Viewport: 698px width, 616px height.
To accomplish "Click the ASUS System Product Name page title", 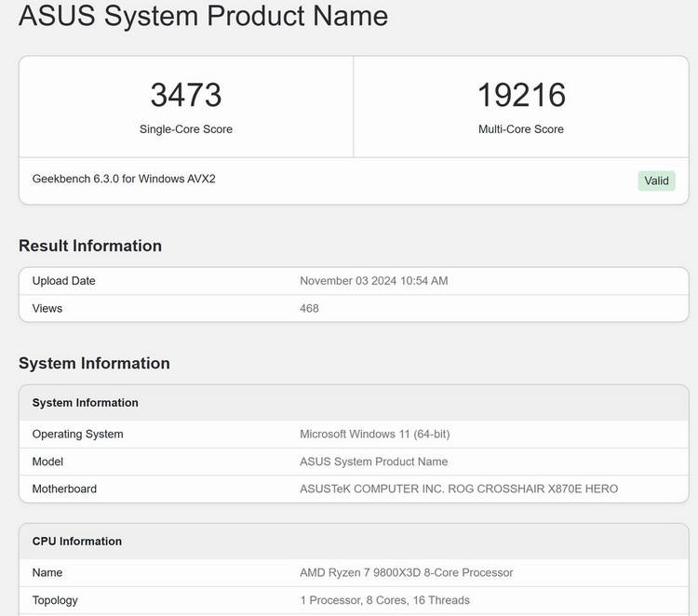I will 204,16.
